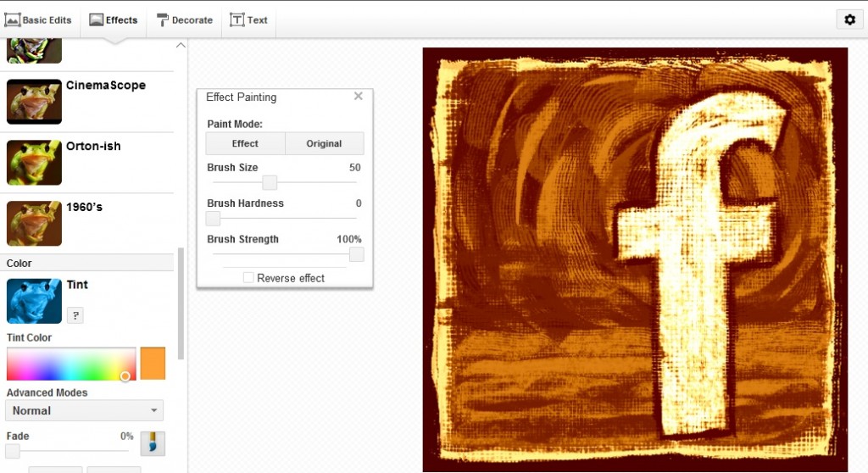Screen dimensions: 868x473
Task: Click the orange tint color preview swatch
Action: [x=153, y=364]
